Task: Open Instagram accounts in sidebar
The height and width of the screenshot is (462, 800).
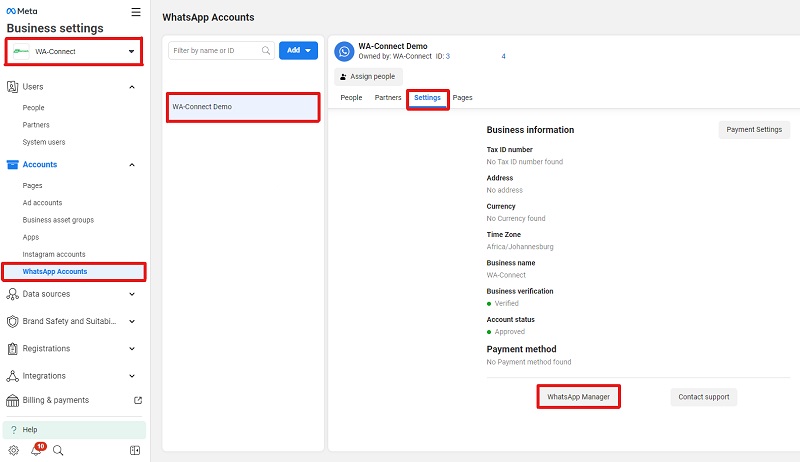Action: (x=54, y=254)
